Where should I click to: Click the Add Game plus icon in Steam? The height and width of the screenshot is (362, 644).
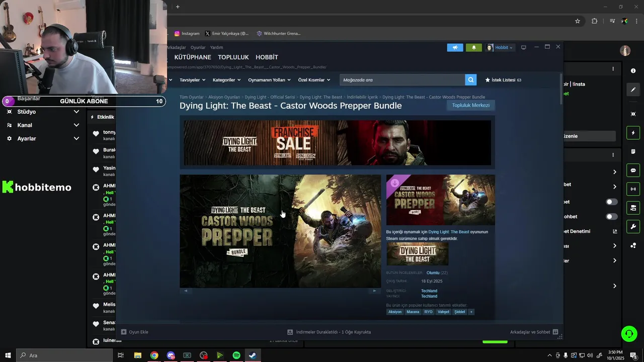(x=124, y=332)
